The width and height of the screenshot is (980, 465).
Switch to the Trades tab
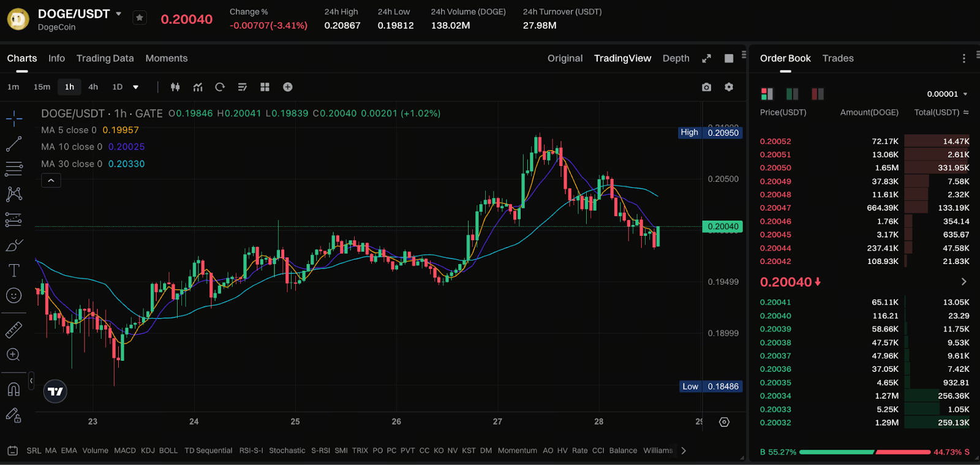[837, 58]
